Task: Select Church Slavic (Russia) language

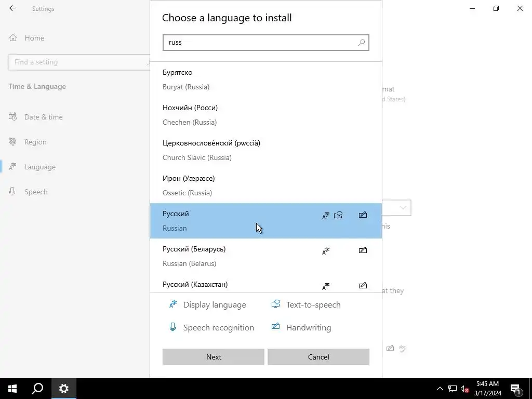Action: click(x=266, y=150)
